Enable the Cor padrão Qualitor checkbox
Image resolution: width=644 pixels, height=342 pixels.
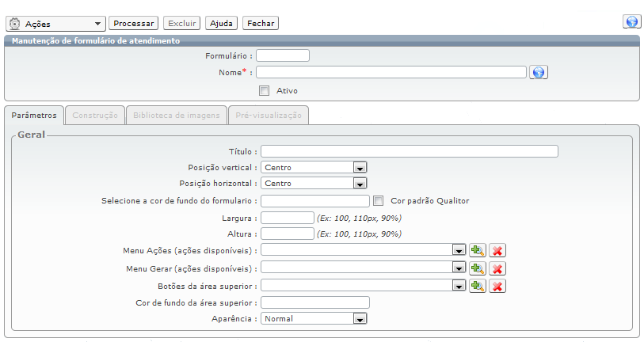click(x=379, y=201)
